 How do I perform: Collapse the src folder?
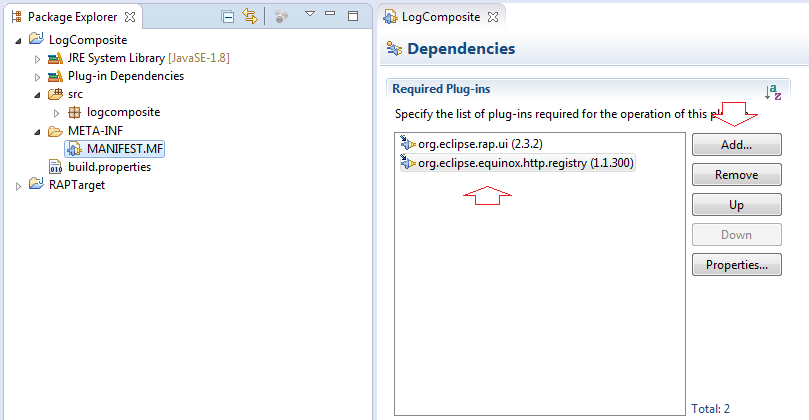pyautogui.click(x=37, y=95)
